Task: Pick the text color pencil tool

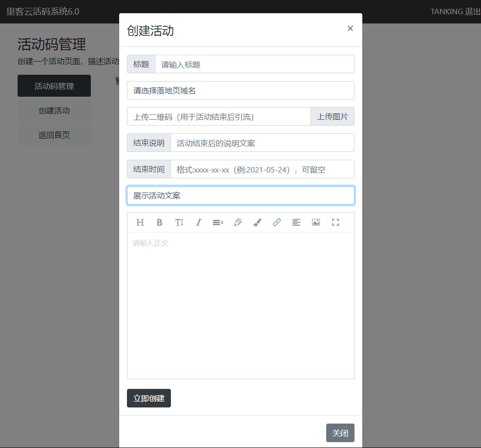Action: (238, 222)
